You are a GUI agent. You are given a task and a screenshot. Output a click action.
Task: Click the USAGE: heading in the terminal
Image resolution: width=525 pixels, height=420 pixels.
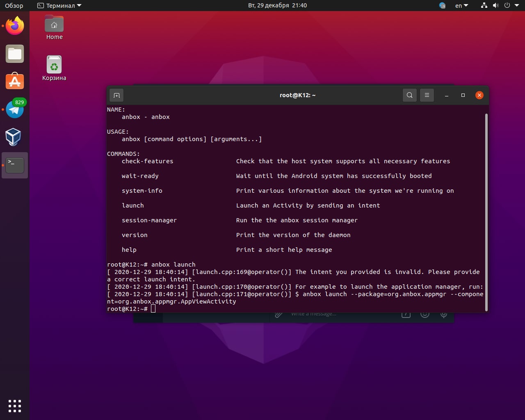[118, 132]
